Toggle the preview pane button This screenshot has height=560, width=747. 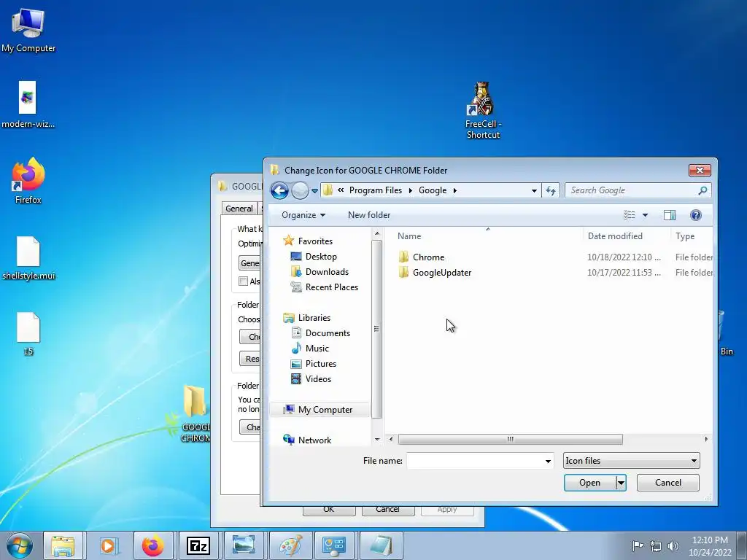point(670,215)
